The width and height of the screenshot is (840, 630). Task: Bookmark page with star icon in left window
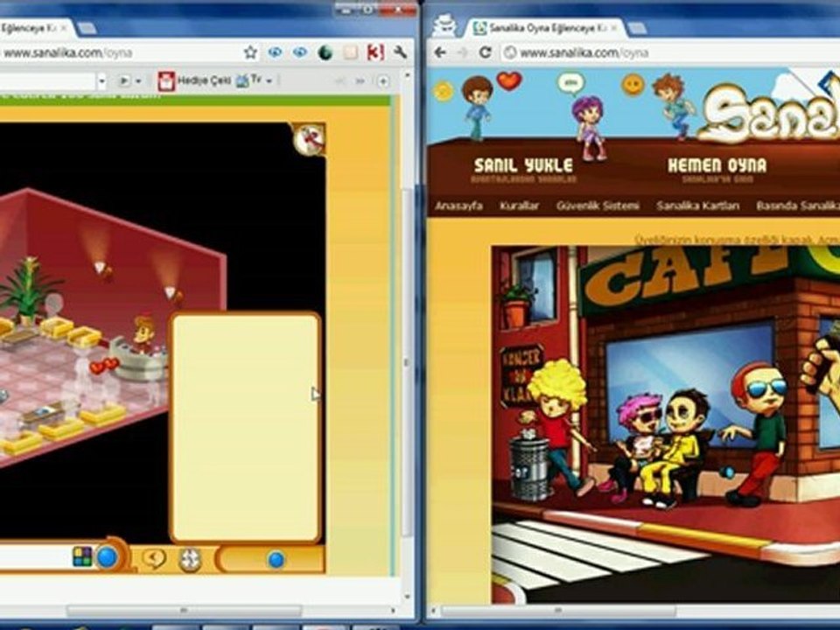[x=250, y=52]
